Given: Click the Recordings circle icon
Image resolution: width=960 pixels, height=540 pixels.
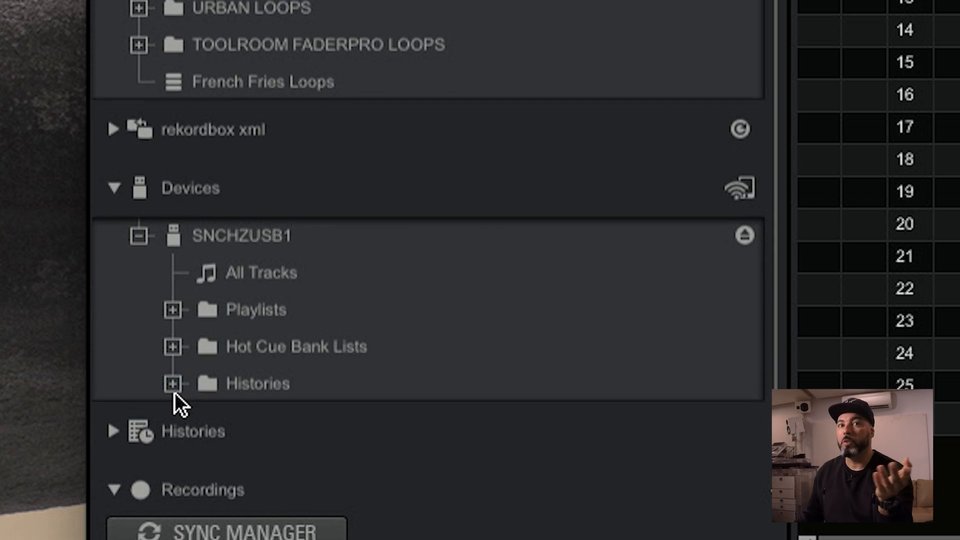Looking at the screenshot, I should tap(140, 490).
